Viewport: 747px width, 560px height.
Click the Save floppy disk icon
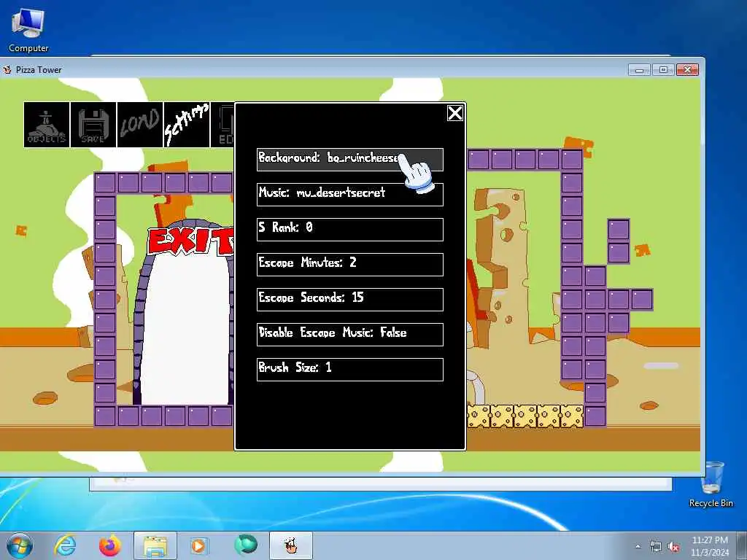pyautogui.click(x=93, y=125)
